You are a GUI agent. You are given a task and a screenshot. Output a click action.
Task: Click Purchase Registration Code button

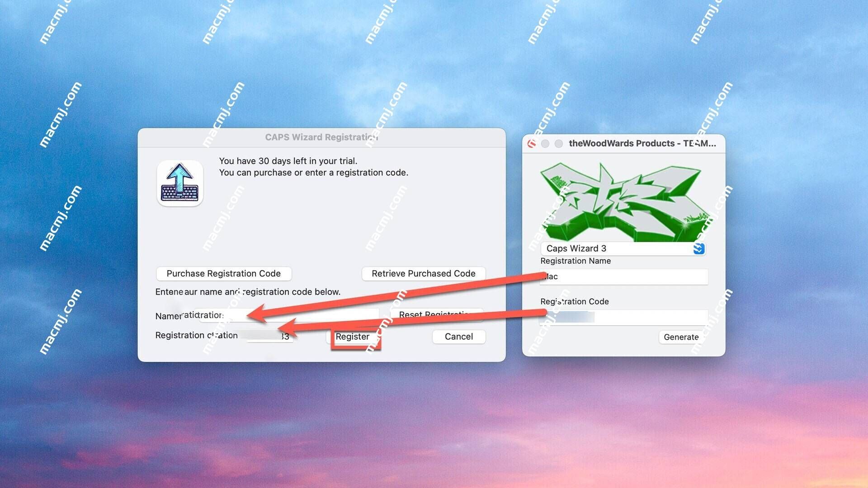click(x=223, y=273)
